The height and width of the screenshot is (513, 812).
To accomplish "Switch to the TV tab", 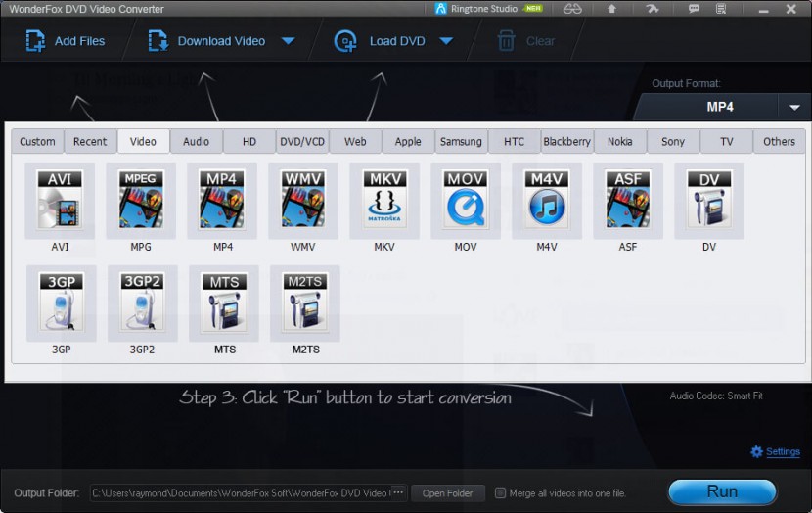I will click(x=727, y=141).
